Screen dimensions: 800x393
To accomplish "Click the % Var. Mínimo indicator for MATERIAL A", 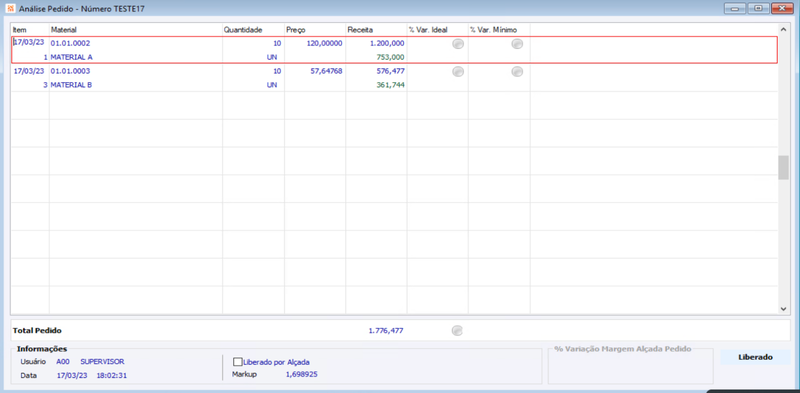I will (517, 44).
